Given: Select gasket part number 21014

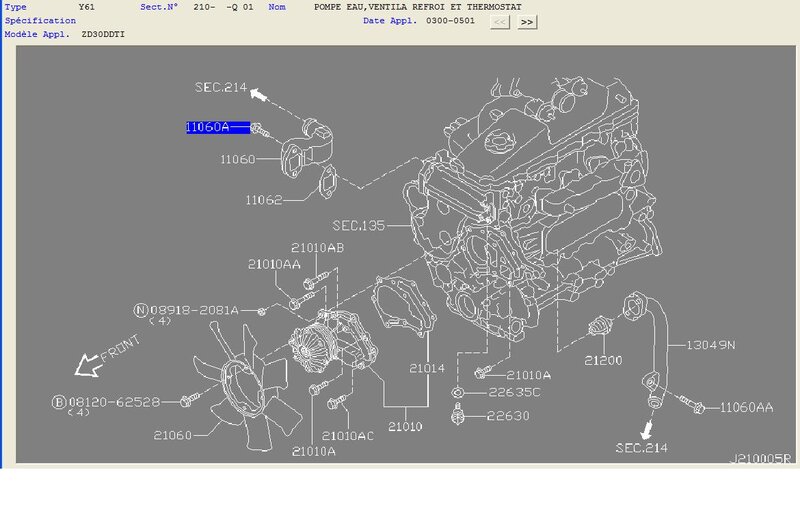Looking at the screenshot, I should click(426, 369).
